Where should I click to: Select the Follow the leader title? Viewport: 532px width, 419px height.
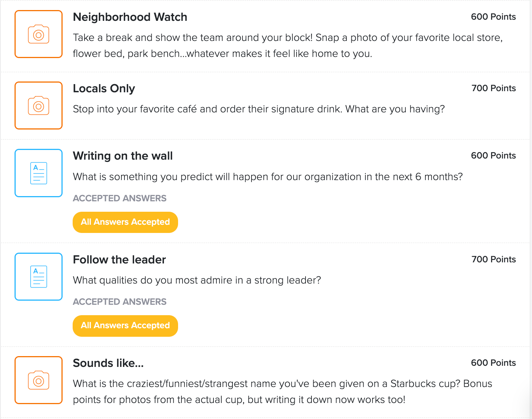point(119,259)
